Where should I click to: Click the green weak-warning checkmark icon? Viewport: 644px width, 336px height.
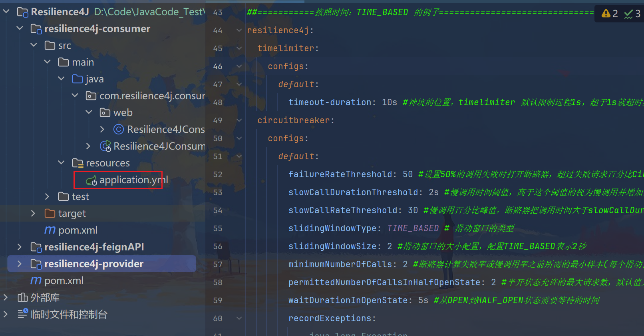coord(628,14)
